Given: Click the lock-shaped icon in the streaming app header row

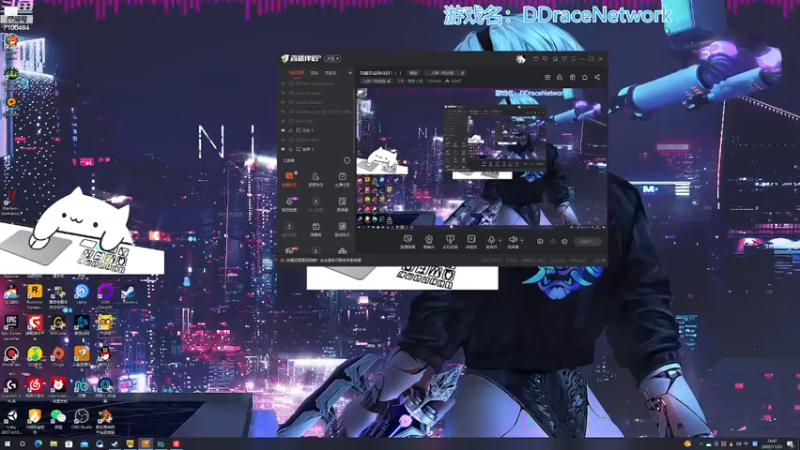Looking at the screenshot, I should 560,78.
